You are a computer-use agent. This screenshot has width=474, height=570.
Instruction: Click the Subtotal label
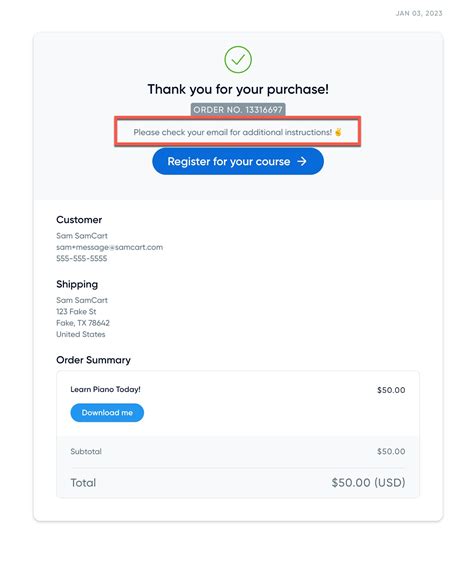(86, 451)
